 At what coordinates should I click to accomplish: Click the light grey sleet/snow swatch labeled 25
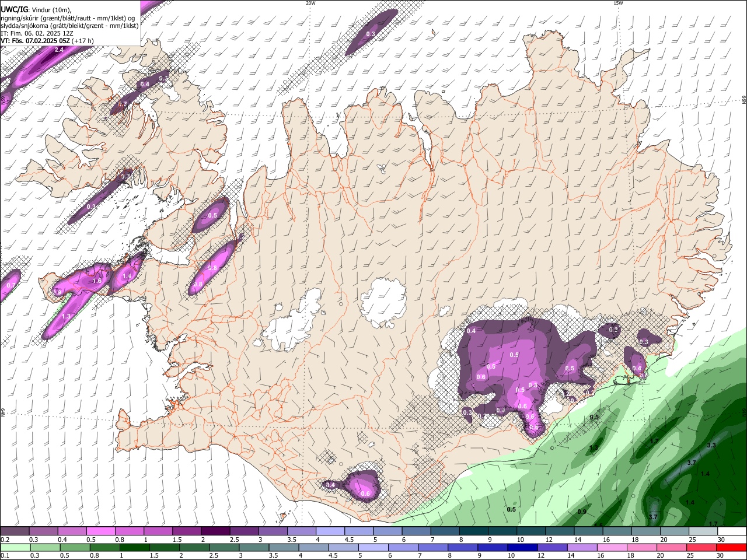click(703, 531)
